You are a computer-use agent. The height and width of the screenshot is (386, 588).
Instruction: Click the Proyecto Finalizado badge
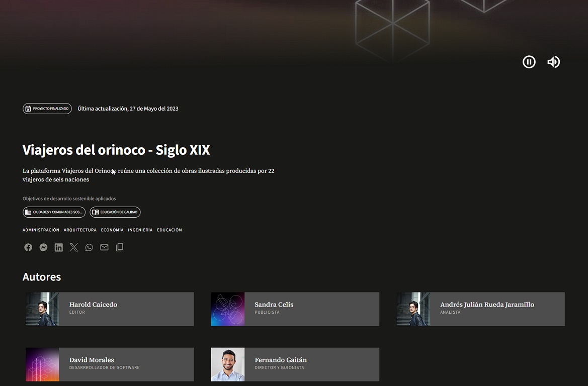pos(47,109)
